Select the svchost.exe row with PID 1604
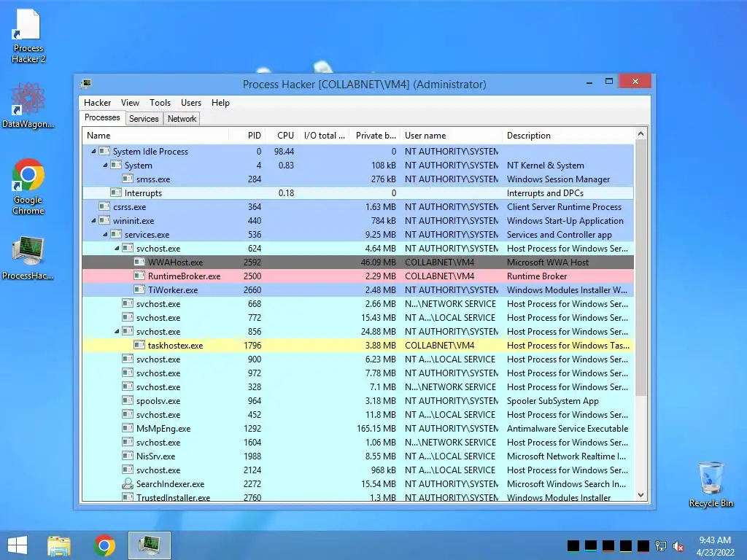747x560 pixels. click(357, 443)
